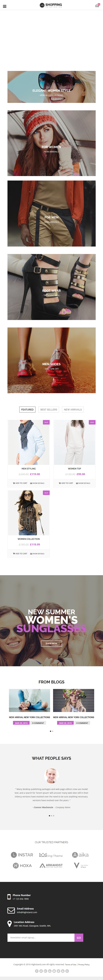Switch to the Best Sellers tab

pyautogui.click(x=49, y=410)
